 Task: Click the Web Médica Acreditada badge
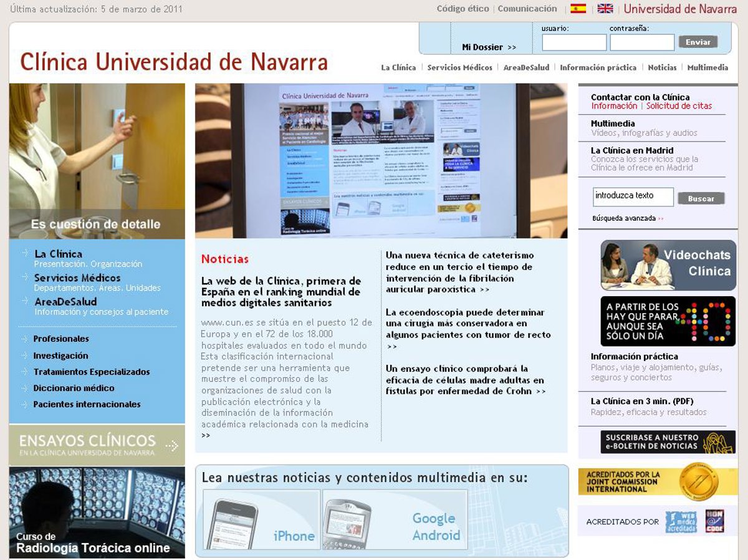click(681, 521)
